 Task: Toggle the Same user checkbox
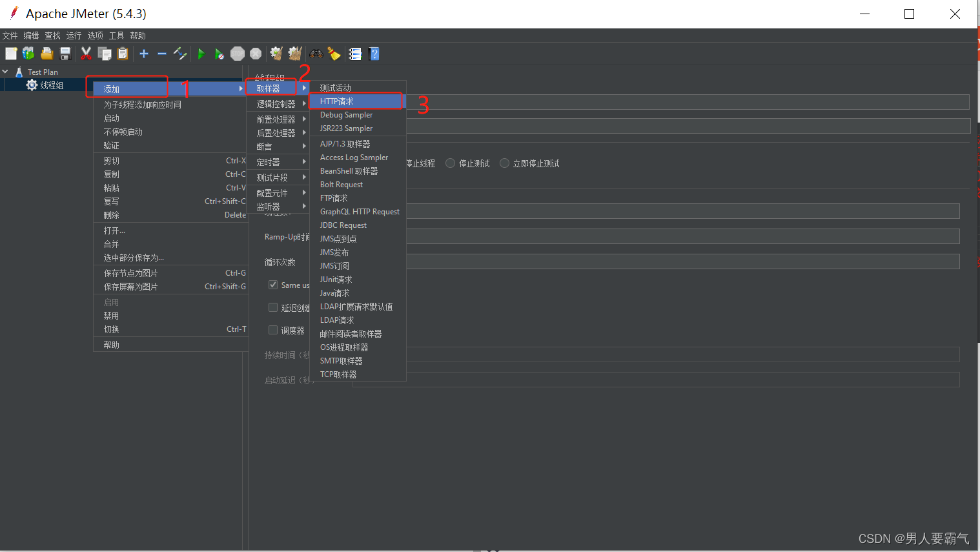coord(273,285)
